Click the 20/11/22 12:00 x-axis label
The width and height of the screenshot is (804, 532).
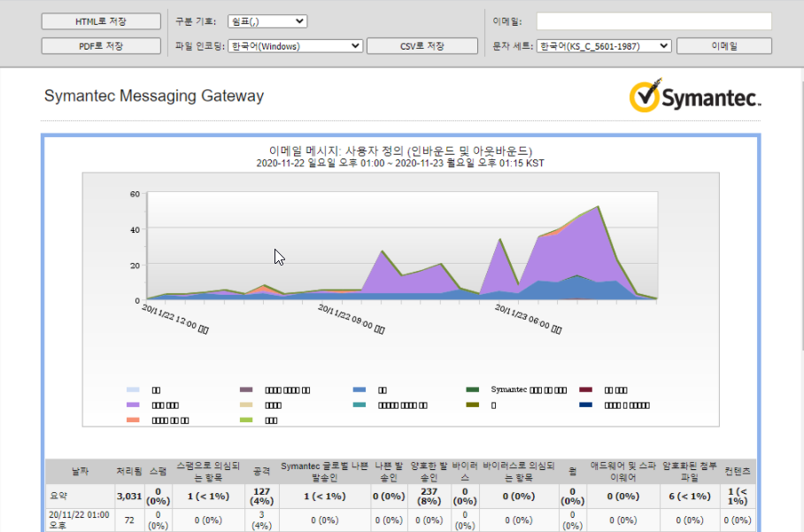174,319
